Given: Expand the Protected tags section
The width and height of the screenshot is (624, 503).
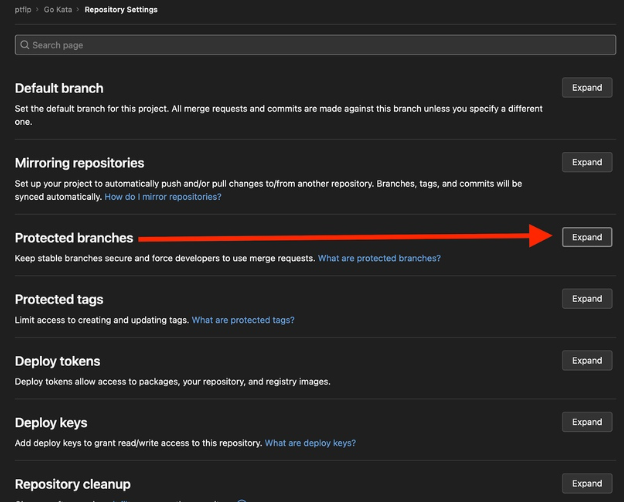Looking at the screenshot, I should click(x=586, y=299).
